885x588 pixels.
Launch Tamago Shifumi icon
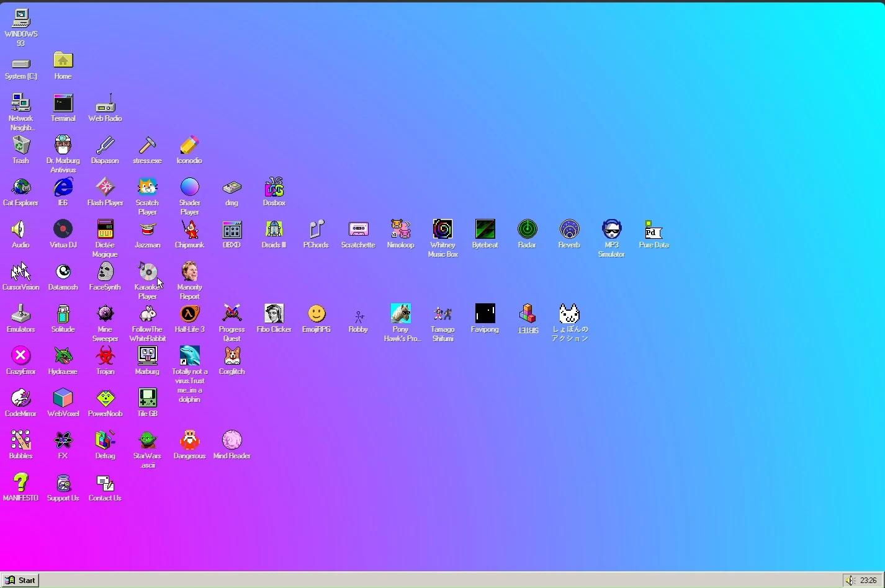click(x=443, y=314)
